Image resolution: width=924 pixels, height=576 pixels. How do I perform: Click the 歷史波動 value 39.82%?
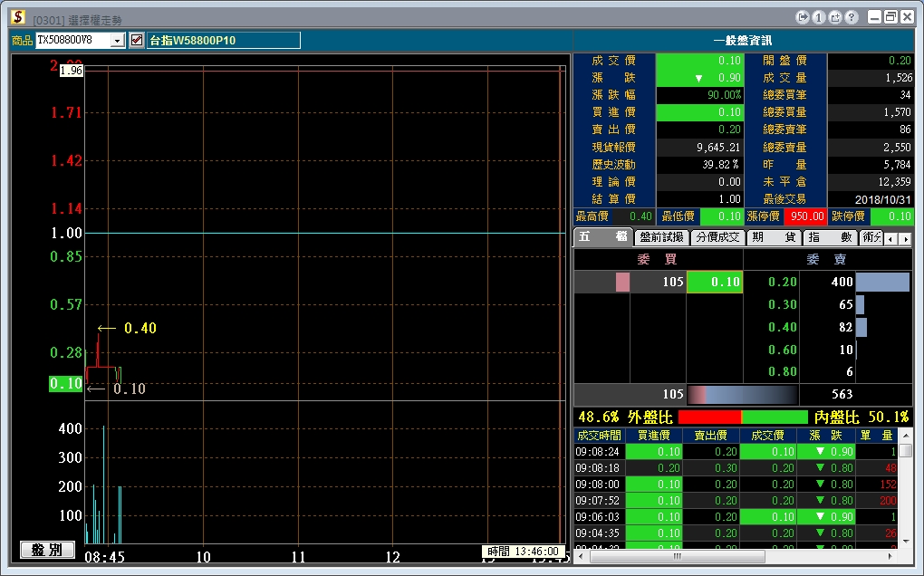click(720, 164)
